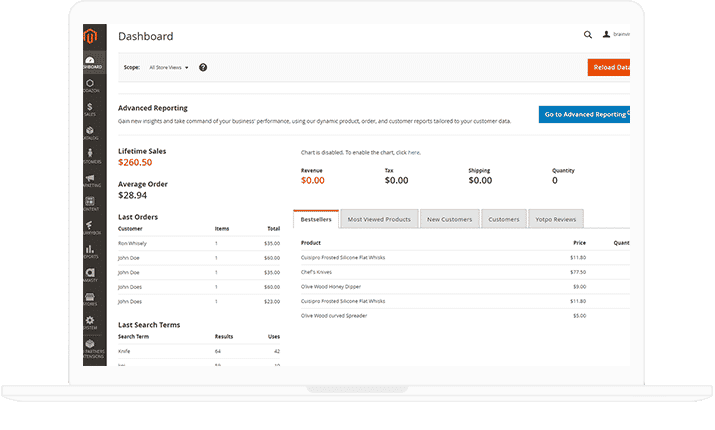The height and width of the screenshot is (430, 715).
Task: Open the Customers menu person icon
Action: tap(90, 155)
